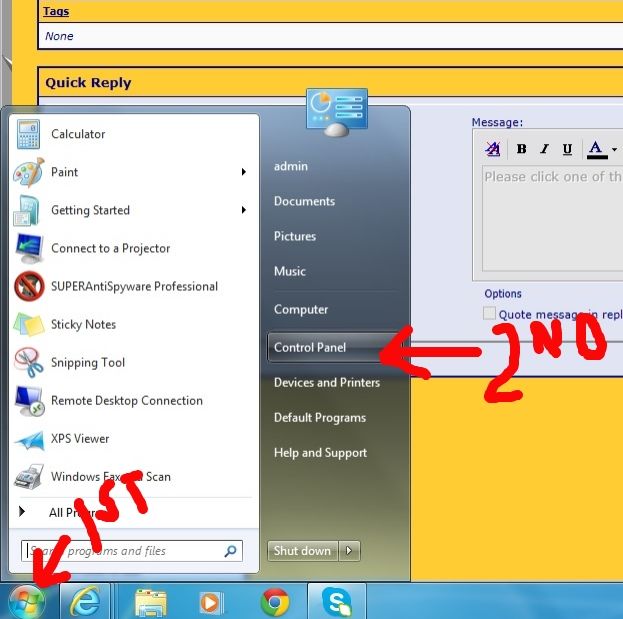Open Sticky Notes
The image size is (623, 619).
coord(134,325)
